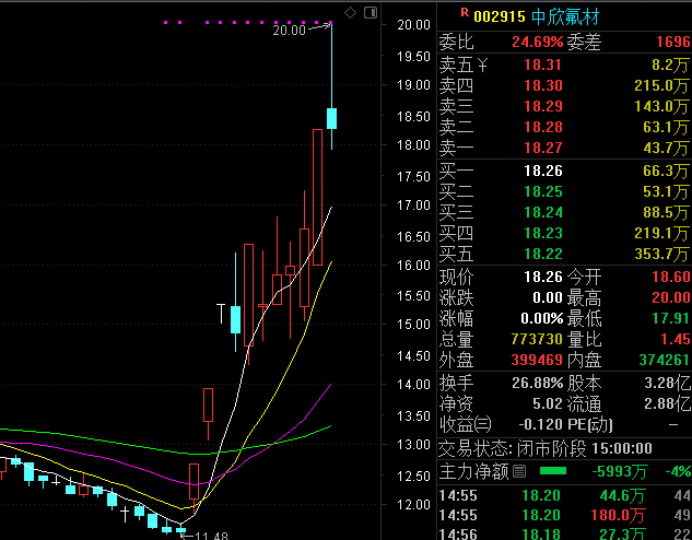This screenshot has height=540, width=692.
Task: Click 委比 value 24.69%
Action: 538,42
